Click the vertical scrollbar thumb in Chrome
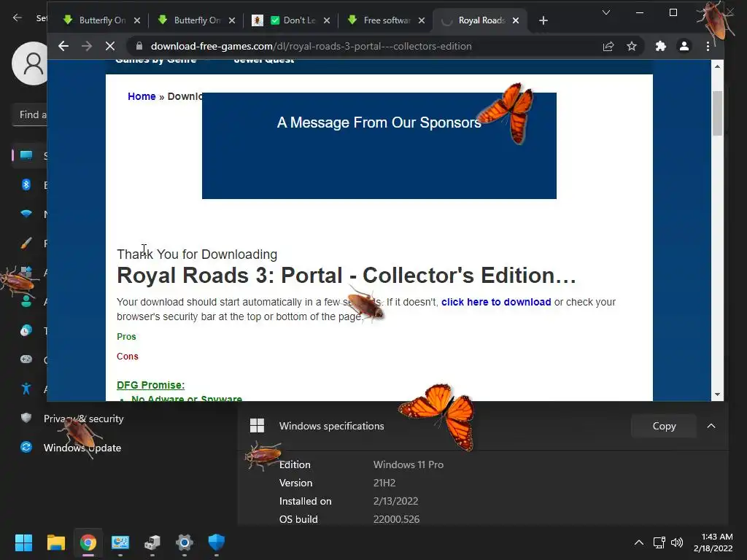Viewport: 747px width, 560px height. tap(718, 113)
